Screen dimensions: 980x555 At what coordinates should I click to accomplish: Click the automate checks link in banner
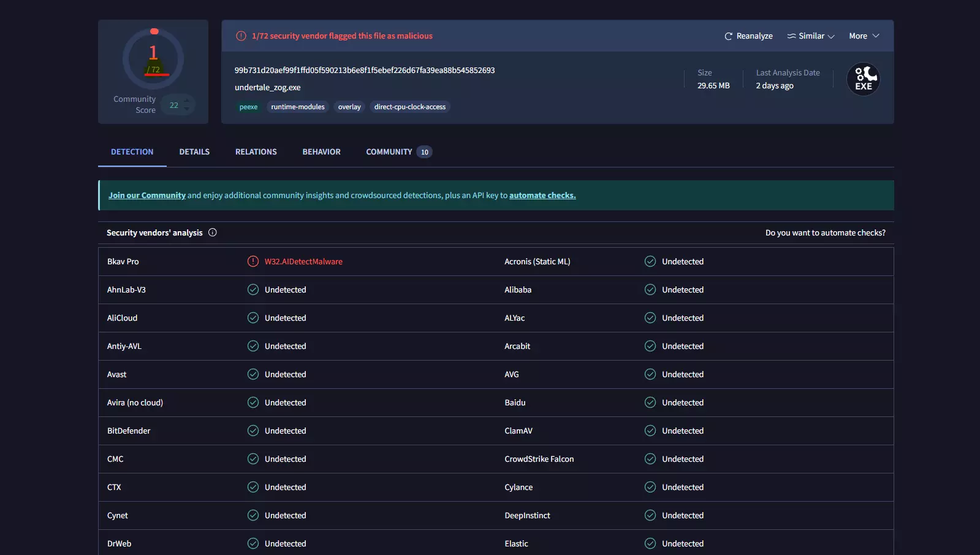pyautogui.click(x=542, y=196)
